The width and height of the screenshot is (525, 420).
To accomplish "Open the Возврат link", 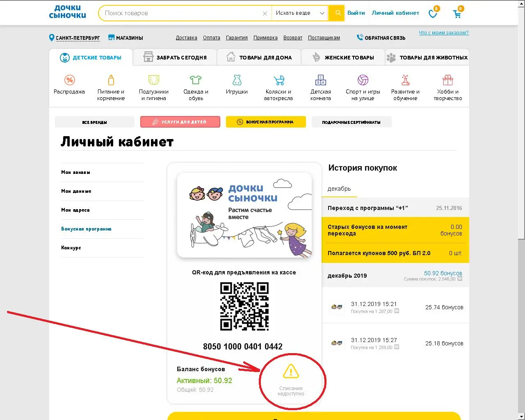I will click(x=293, y=38).
